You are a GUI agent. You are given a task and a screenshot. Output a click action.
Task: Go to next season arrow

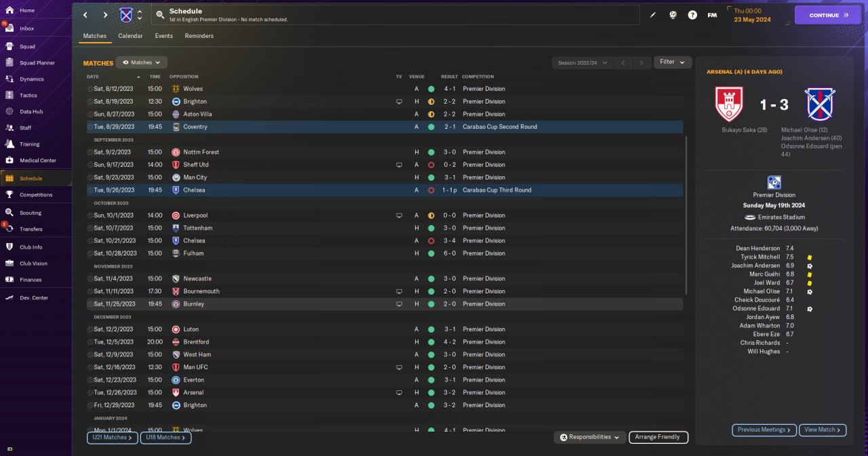pos(642,62)
